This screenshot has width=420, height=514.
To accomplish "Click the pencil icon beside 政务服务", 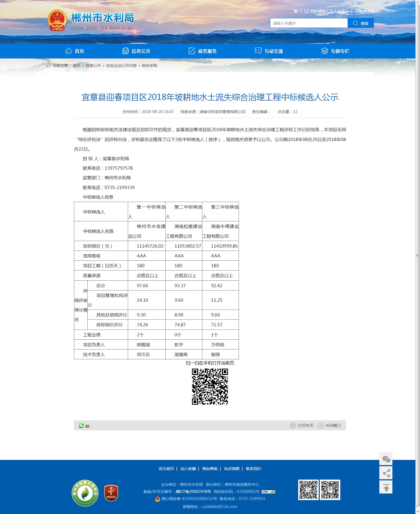I will point(192,51).
